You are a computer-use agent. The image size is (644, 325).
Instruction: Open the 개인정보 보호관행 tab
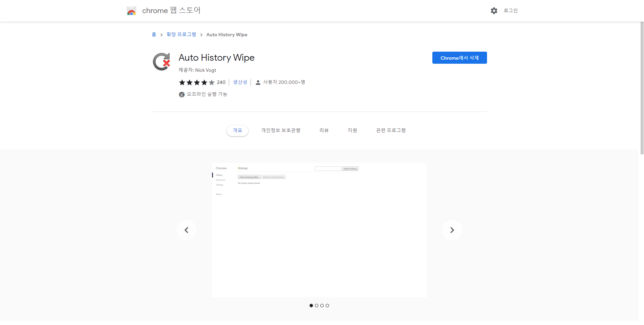pos(281,130)
